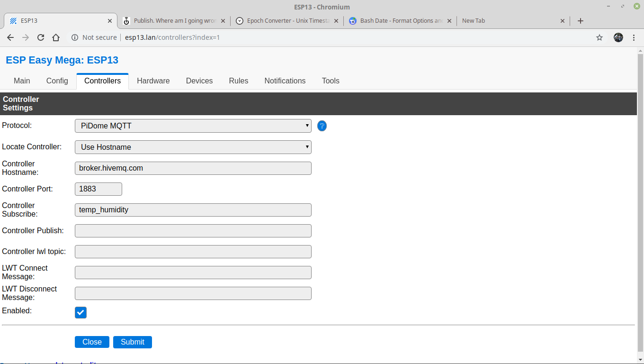The height and width of the screenshot is (364, 644).
Task: Go back using the browser back arrow
Action: (x=10, y=37)
